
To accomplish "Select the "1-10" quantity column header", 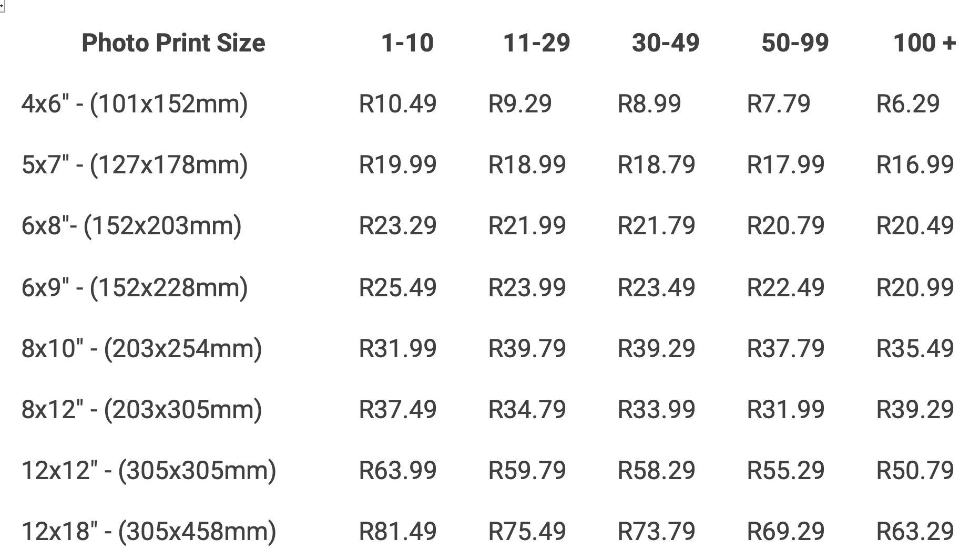I will click(407, 43).
